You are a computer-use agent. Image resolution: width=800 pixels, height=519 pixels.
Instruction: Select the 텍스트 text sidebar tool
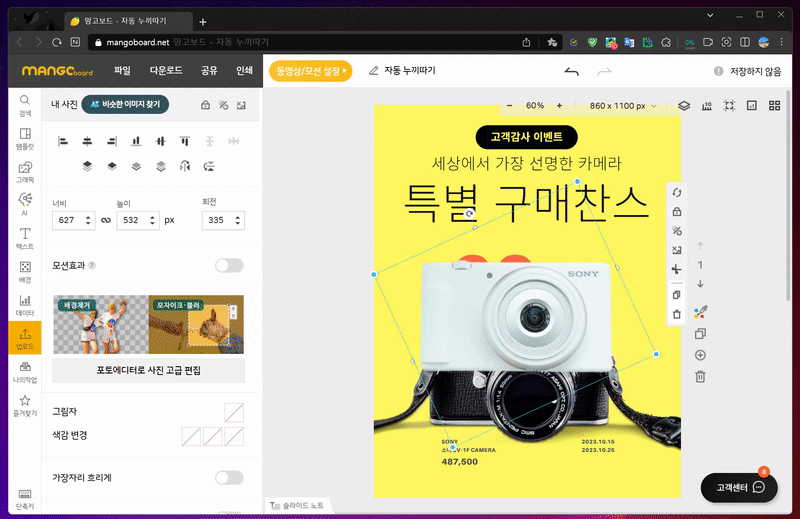click(x=24, y=239)
